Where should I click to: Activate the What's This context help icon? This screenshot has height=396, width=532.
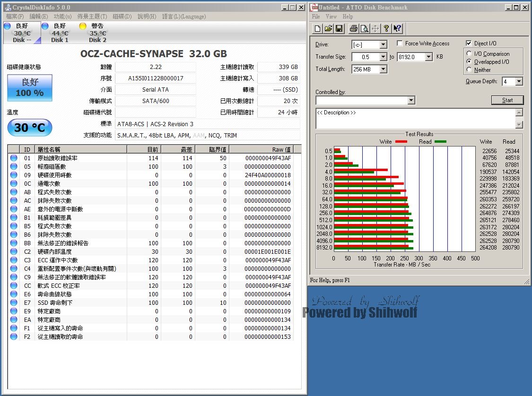tap(397, 28)
